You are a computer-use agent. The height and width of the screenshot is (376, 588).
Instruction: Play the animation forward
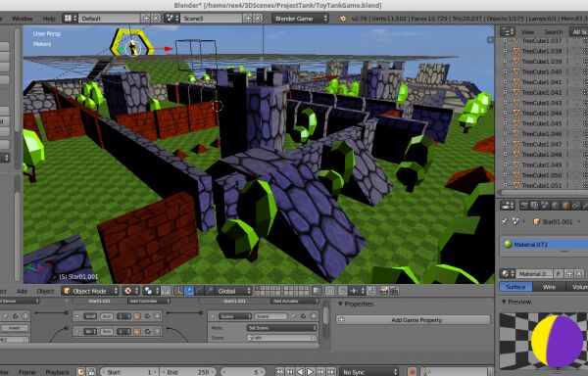(310, 372)
